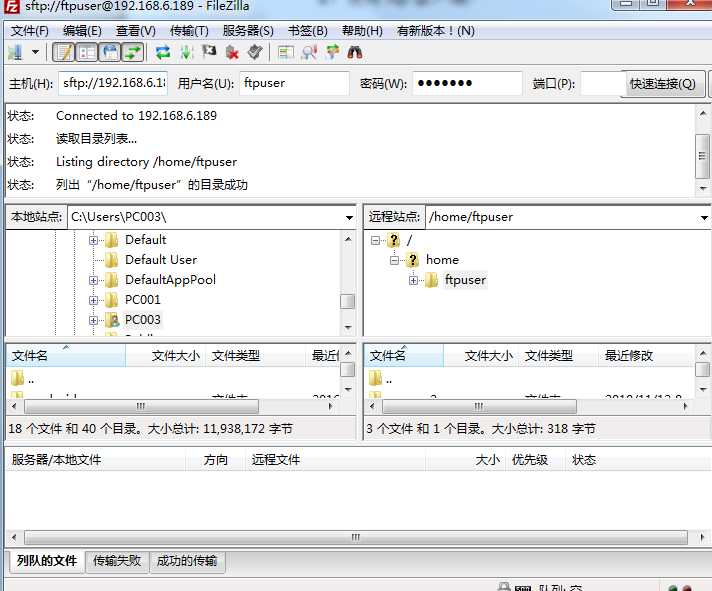Refresh the file and folder lists
Screen dimensions: 712x591
163,52
